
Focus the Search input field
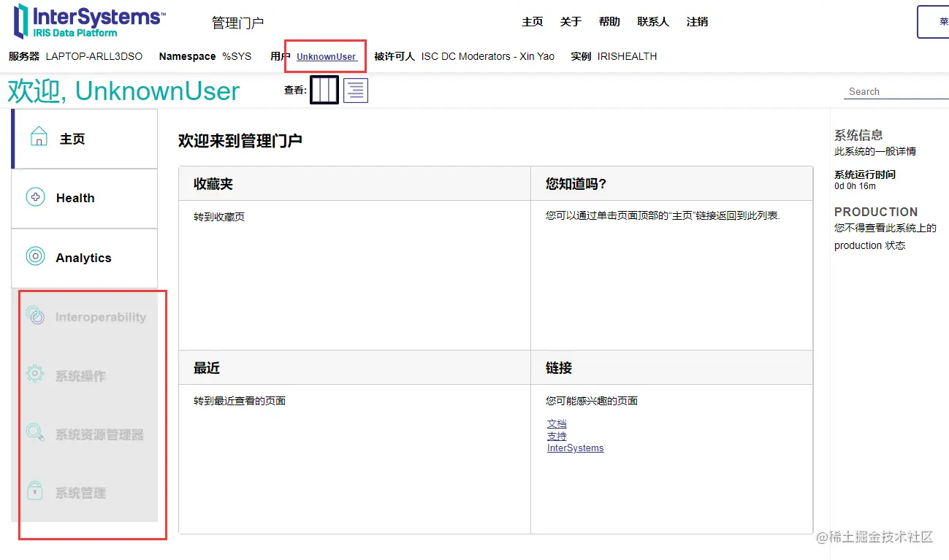896,91
